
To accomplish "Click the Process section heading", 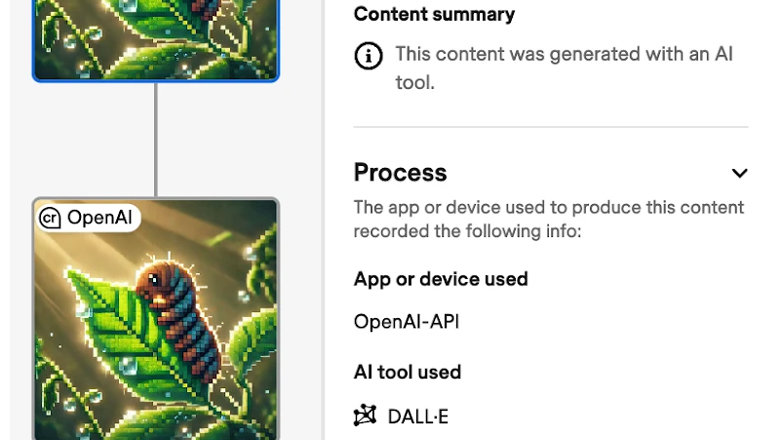I will pos(400,173).
